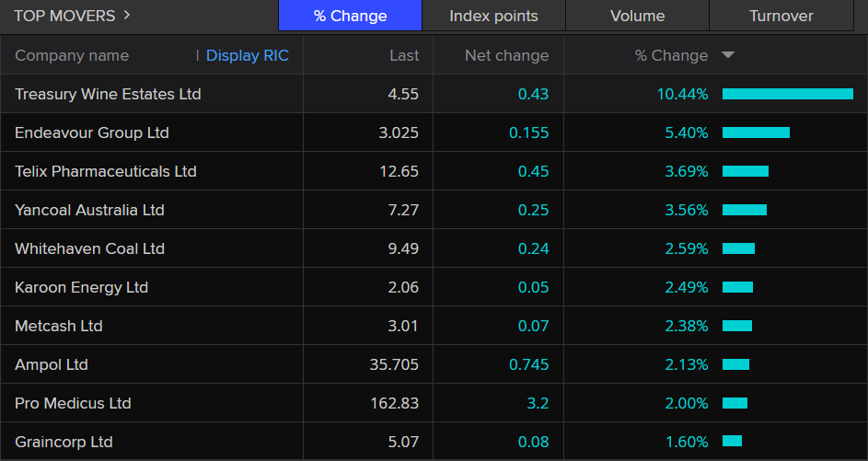Screen dimensions: 868x461
Task: Select the % Change tab
Action: pyautogui.click(x=350, y=16)
